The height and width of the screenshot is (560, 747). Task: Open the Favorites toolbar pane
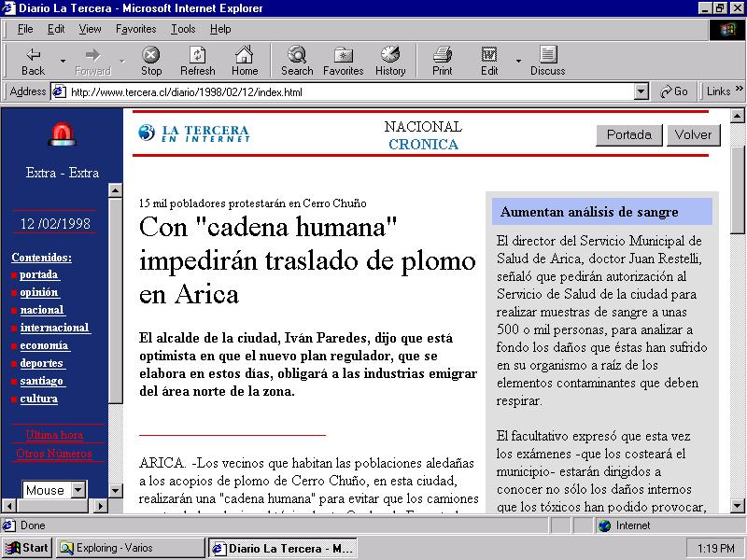pyautogui.click(x=343, y=62)
